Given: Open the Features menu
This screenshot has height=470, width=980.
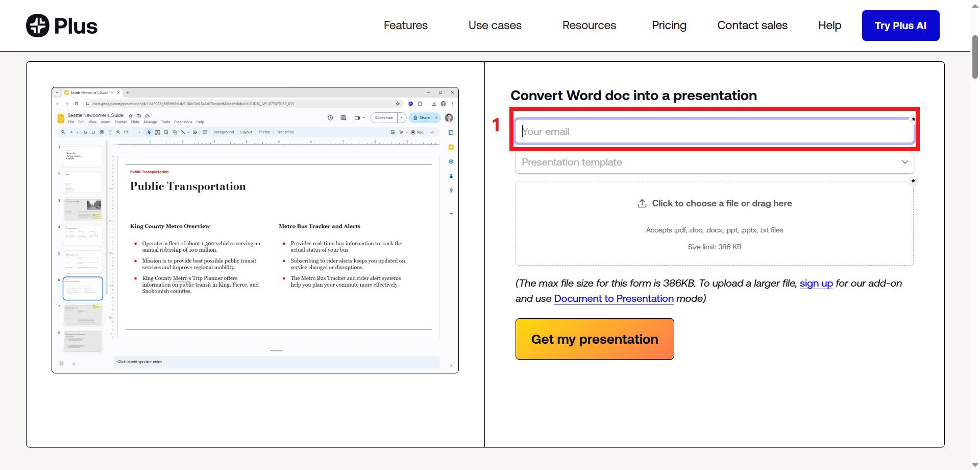Looking at the screenshot, I should [406, 26].
